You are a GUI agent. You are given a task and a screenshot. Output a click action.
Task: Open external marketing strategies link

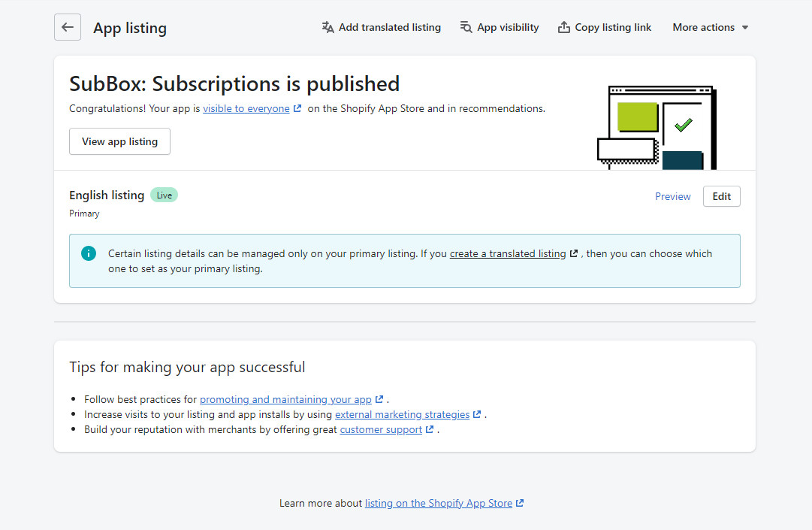click(x=403, y=414)
